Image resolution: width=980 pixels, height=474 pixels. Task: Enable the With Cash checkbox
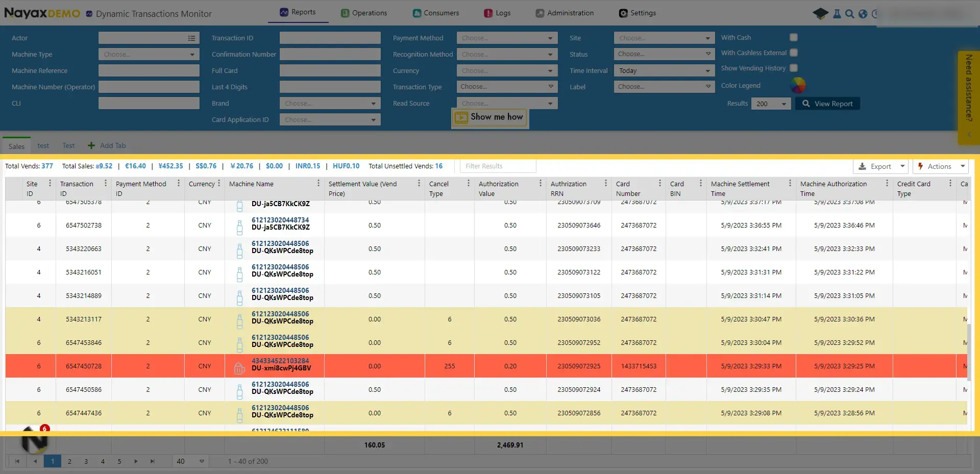pos(794,37)
